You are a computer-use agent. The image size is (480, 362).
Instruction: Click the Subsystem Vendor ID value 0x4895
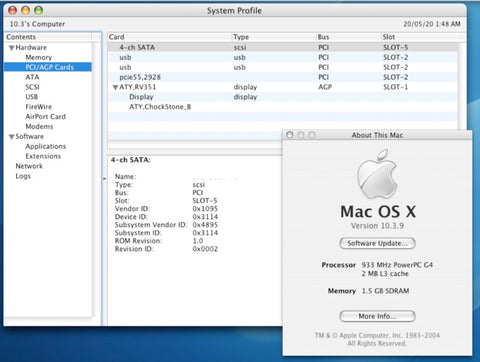(x=205, y=225)
